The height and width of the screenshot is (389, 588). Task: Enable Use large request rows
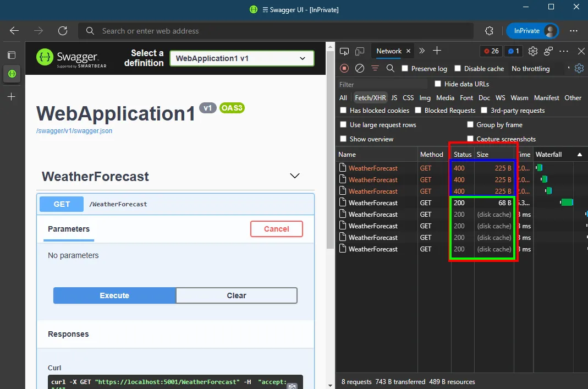[343, 124]
